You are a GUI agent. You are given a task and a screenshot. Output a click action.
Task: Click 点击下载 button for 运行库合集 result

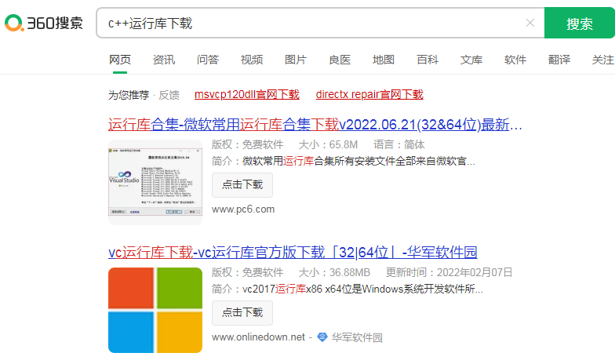click(242, 185)
